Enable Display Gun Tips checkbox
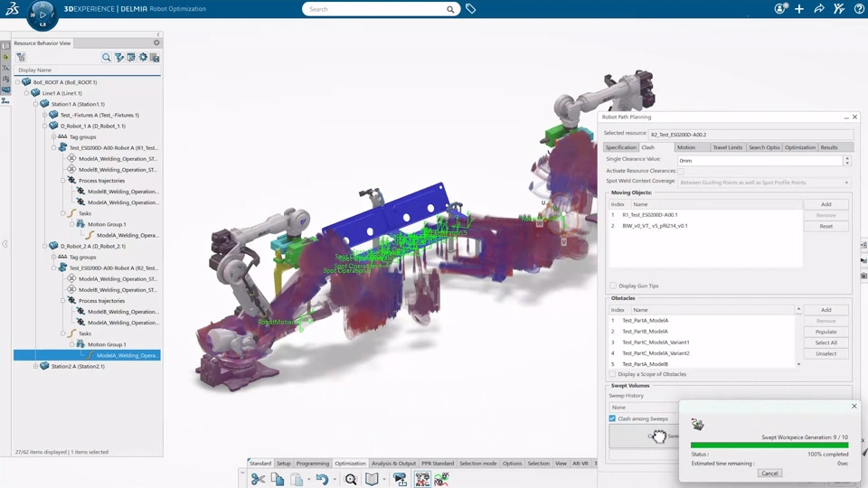 613,286
